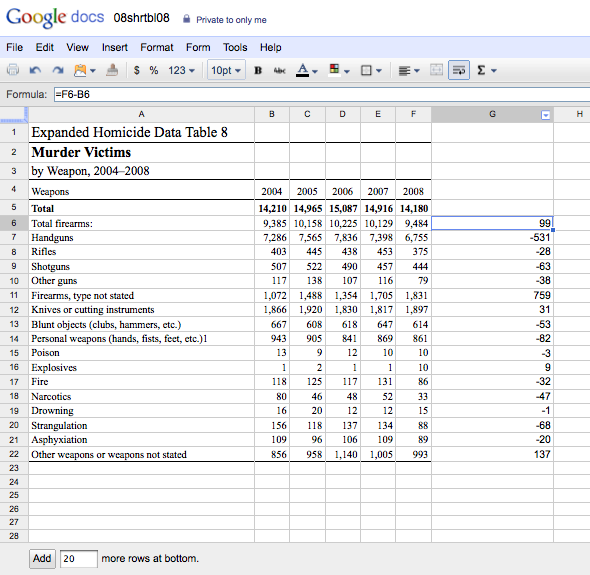Image resolution: width=590 pixels, height=575 pixels.
Task: Select column F header
Action: pos(414,114)
